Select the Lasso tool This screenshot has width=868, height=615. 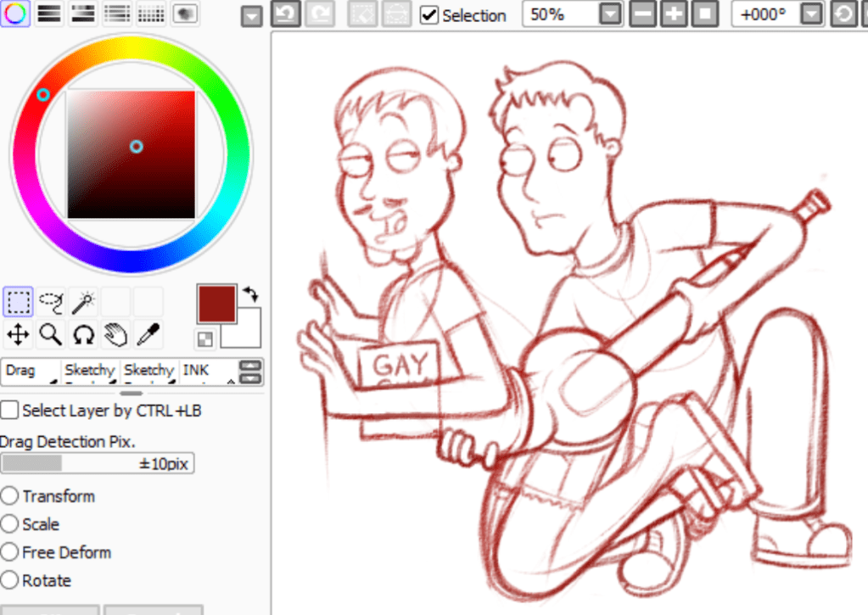(x=51, y=301)
